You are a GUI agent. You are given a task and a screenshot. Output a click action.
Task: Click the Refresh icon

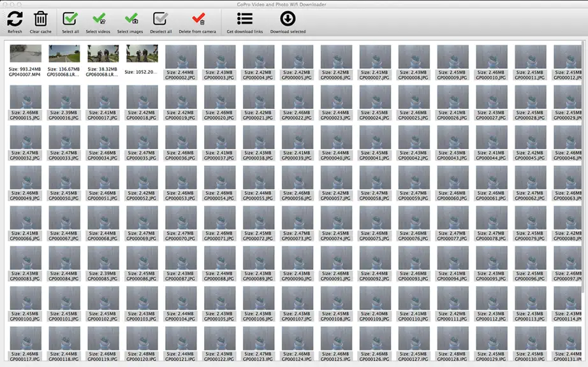[x=15, y=18]
